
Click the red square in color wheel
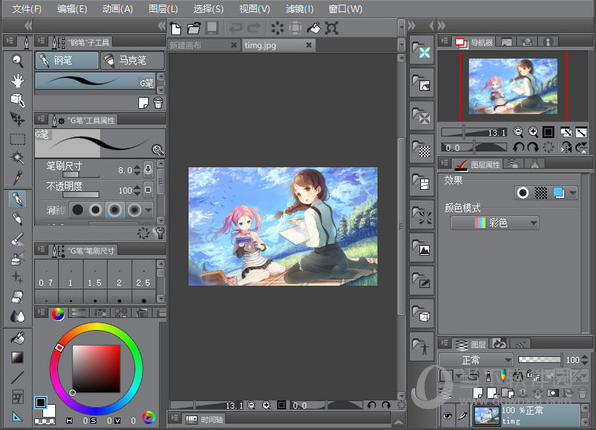pyautogui.click(x=60, y=347)
